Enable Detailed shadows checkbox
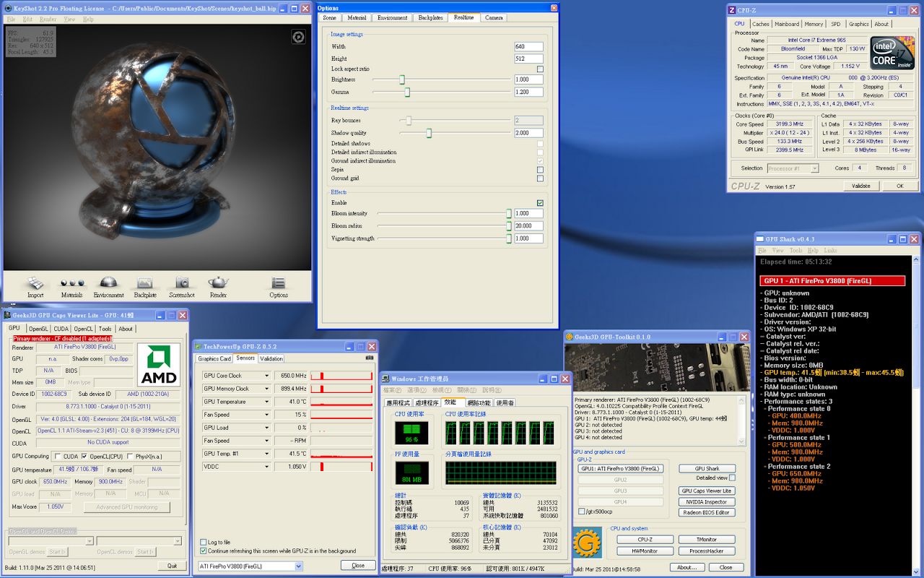The image size is (924, 578). click(540, 144)
